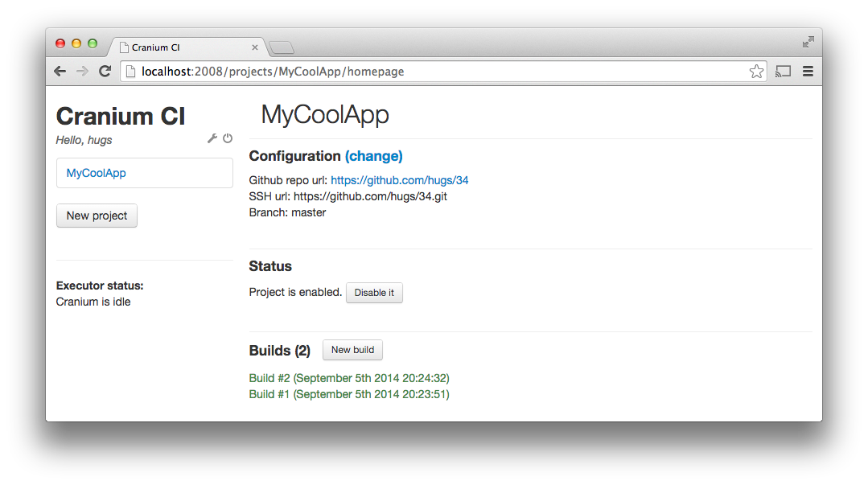Click the browser forward arrow
868x485 pixels.
click(83, 72)
